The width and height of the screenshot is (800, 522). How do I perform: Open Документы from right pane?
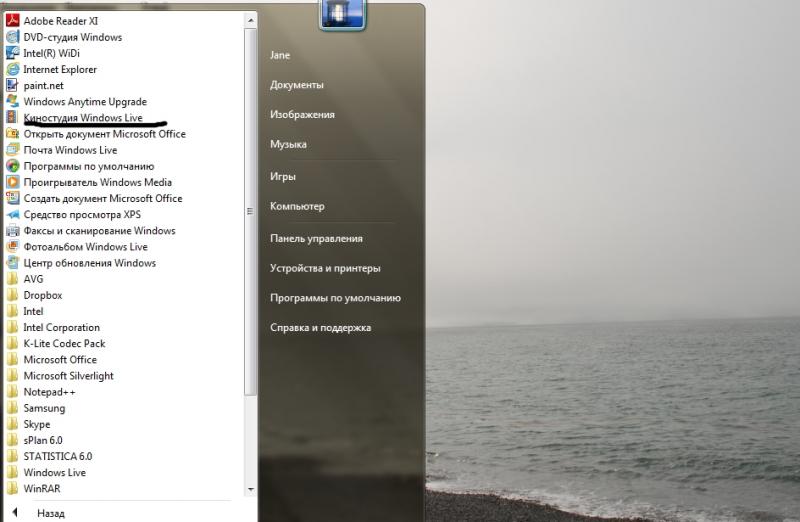click(297, 85)
